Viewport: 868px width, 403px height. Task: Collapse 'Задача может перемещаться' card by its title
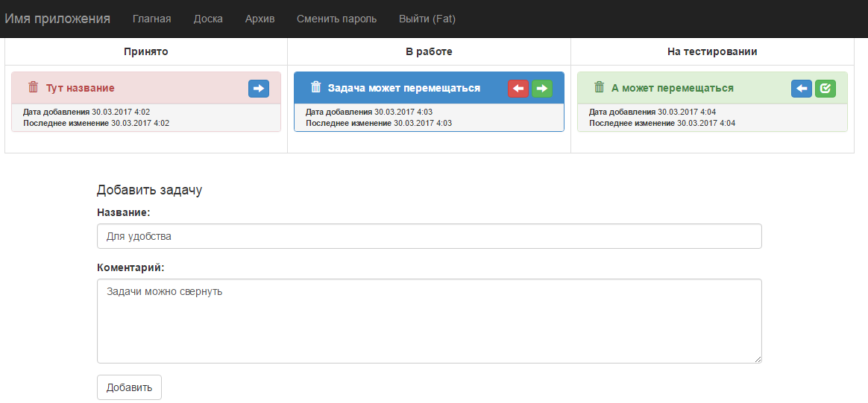403,89
